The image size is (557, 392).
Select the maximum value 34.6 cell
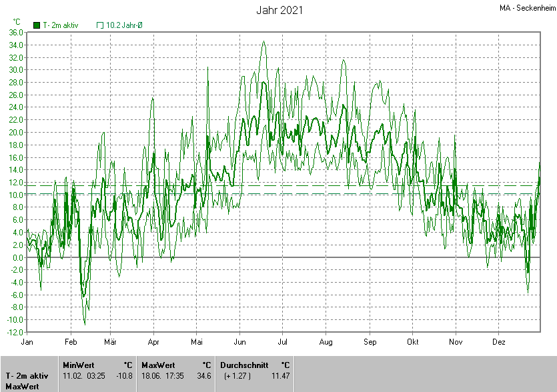(x=203, y=376)
